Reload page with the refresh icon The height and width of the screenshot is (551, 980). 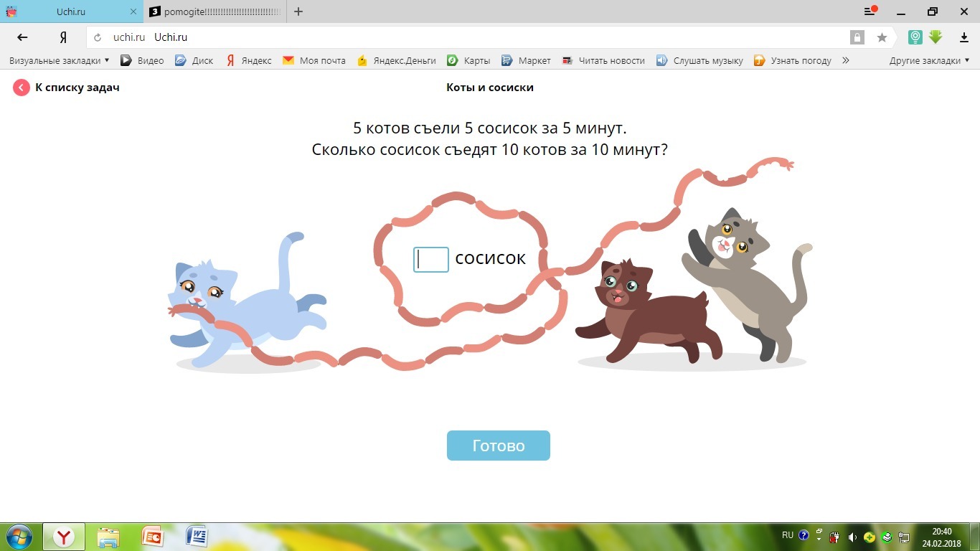click(x=98, y=37)
